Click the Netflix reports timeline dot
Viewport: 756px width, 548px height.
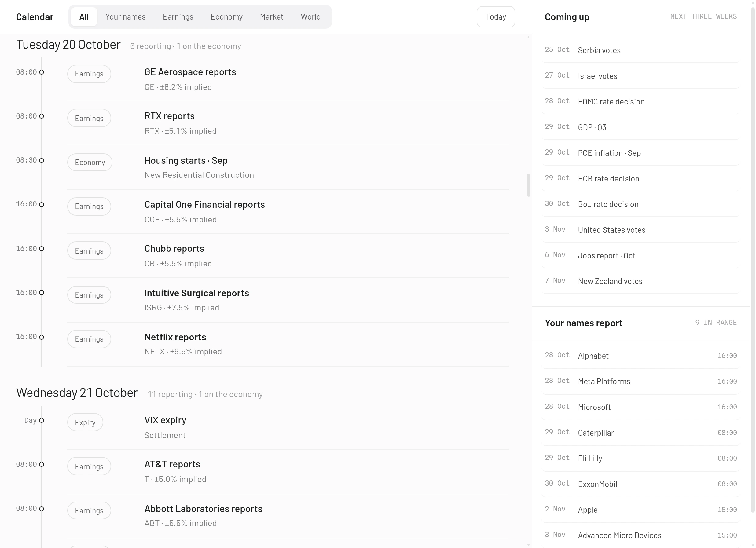tap(42, 337)
